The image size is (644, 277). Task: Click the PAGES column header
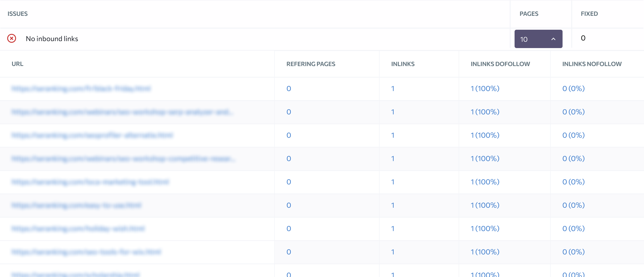click(529, 14)
